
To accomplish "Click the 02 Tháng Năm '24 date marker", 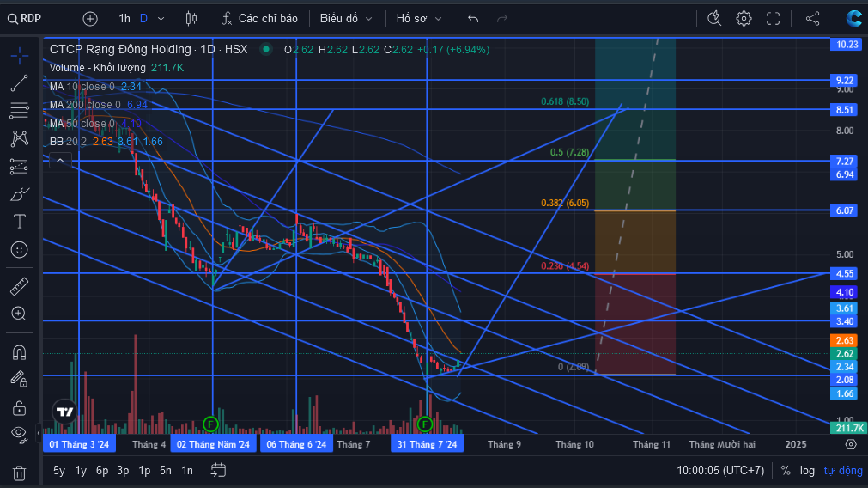I will pos(213,444).
